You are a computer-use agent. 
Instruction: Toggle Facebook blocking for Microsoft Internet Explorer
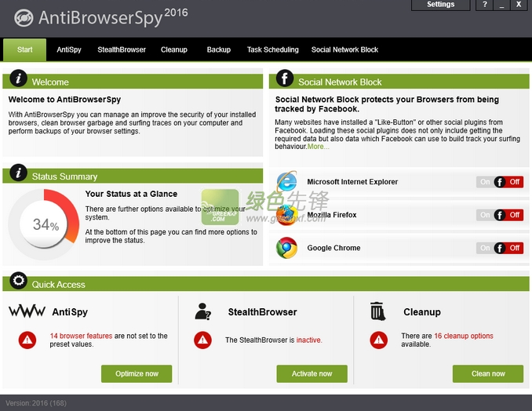(x=500, y=182)
